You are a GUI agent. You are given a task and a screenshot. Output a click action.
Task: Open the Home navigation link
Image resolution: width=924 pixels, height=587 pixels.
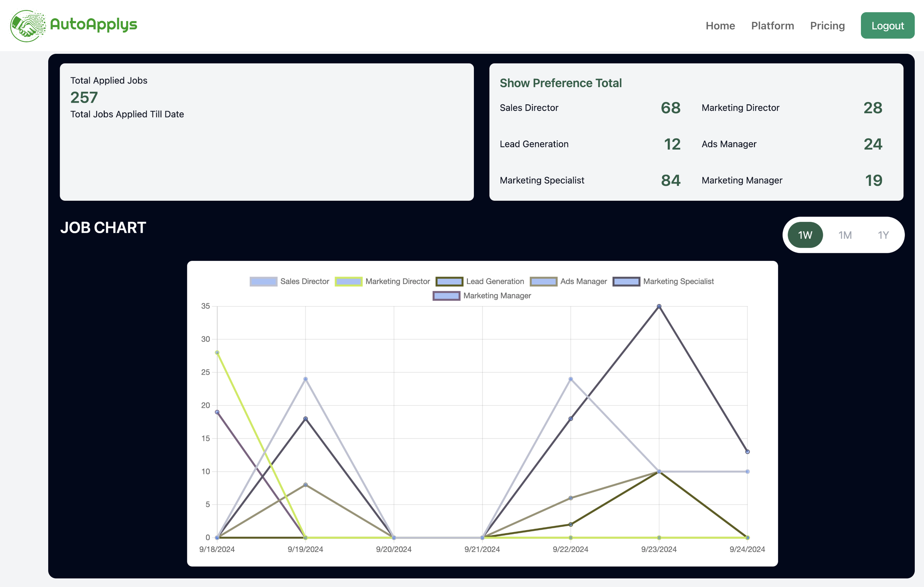pos(720,26)
